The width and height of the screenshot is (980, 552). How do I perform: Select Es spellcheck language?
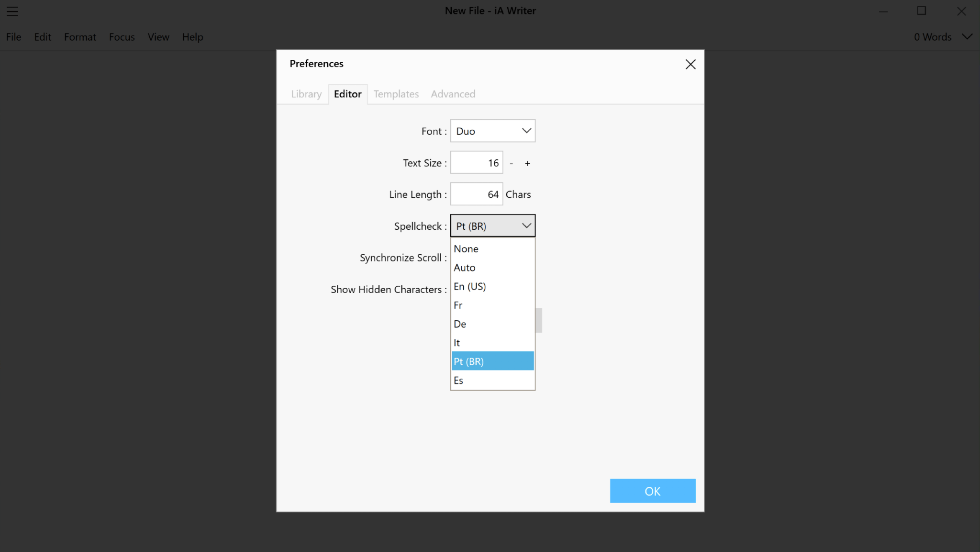tap(492, 380)
